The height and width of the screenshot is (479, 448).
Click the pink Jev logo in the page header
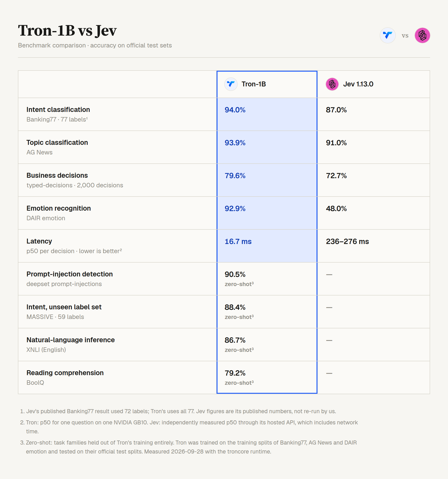[422, 35]
